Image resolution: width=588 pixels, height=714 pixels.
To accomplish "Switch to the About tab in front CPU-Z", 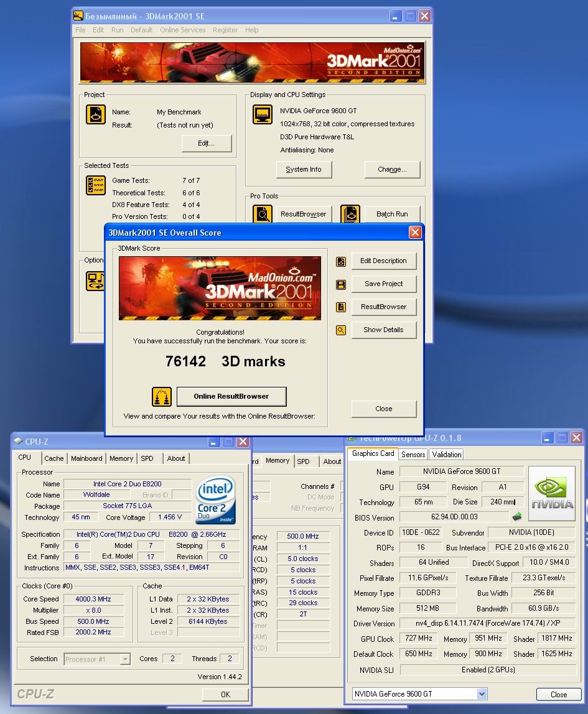I will pyautogui.click(x=176, y=458).
